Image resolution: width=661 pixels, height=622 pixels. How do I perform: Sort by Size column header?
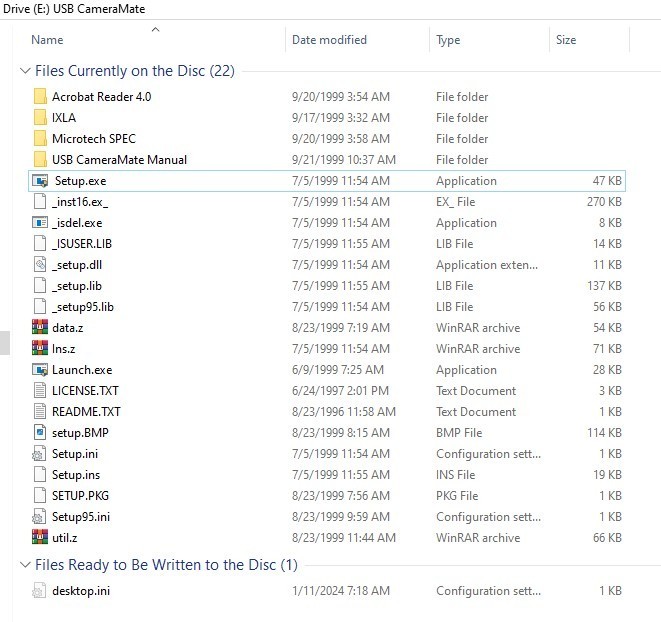click(x=566, y=40)
